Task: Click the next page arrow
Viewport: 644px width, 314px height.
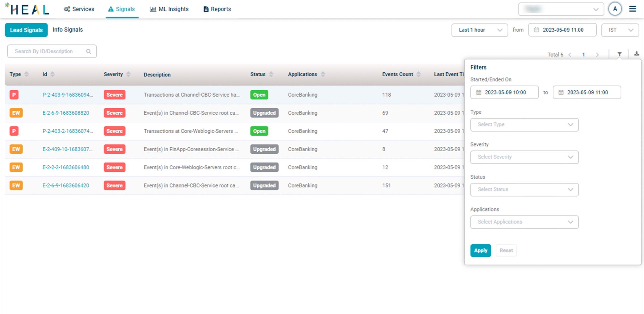Action: tap(597, 55)
